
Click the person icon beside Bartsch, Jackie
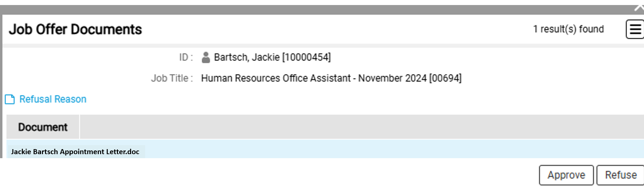pyautogui.click(x=206, y=58)
